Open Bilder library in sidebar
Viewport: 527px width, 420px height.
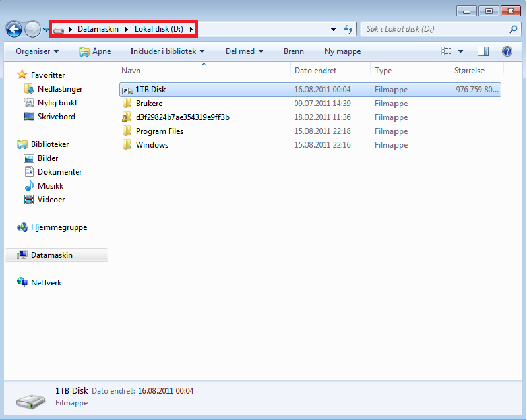coord(47,158)
